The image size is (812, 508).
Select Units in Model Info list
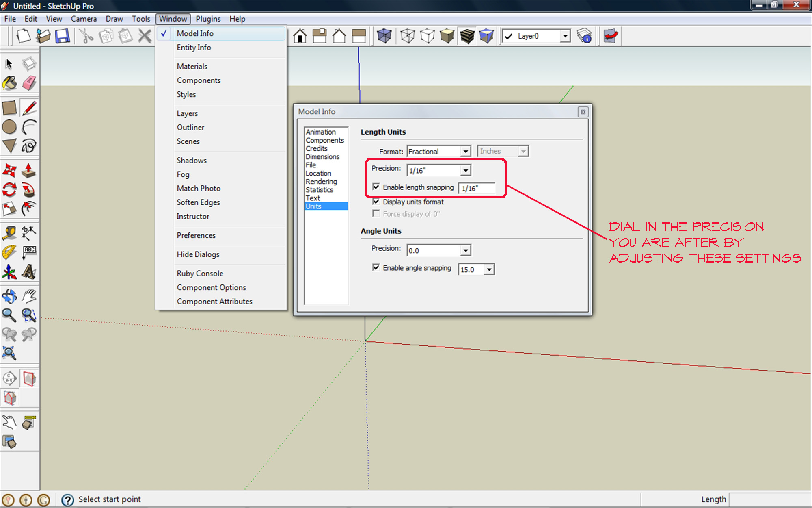click(x=326, y=206)
